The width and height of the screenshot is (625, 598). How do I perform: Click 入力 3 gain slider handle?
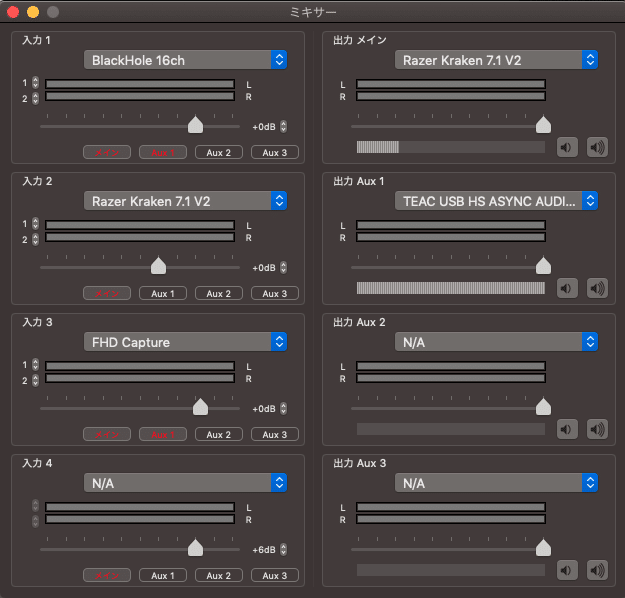click(x=200, y=407)
